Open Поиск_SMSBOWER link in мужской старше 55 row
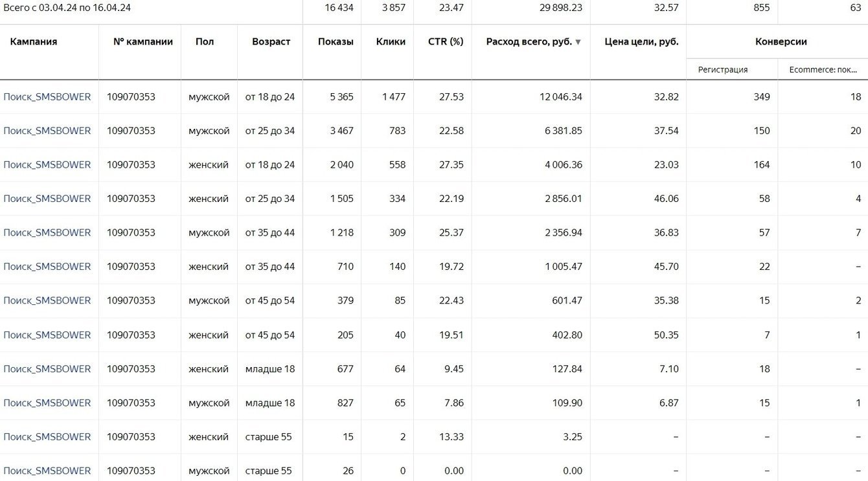This screenshot has width=868, height=481. (x=47, y=471)
